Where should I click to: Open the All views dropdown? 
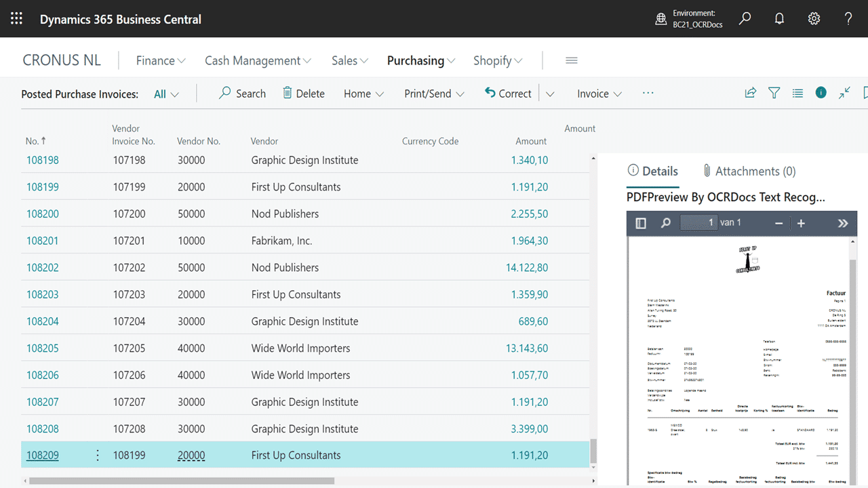(166, 94)
